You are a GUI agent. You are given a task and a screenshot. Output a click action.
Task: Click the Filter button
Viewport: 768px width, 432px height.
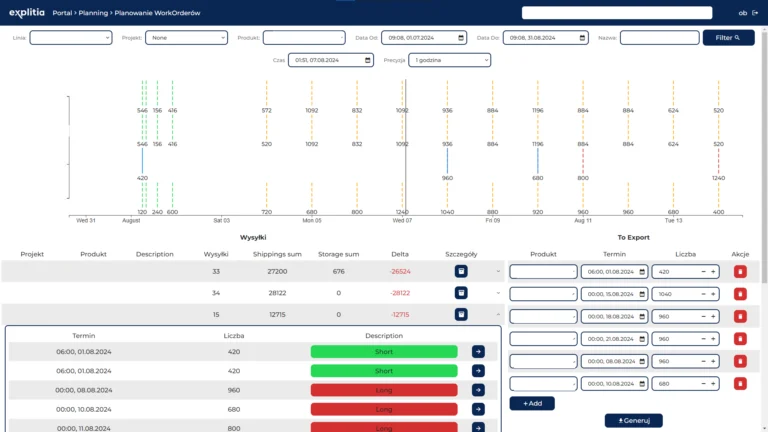coord(728,38)
